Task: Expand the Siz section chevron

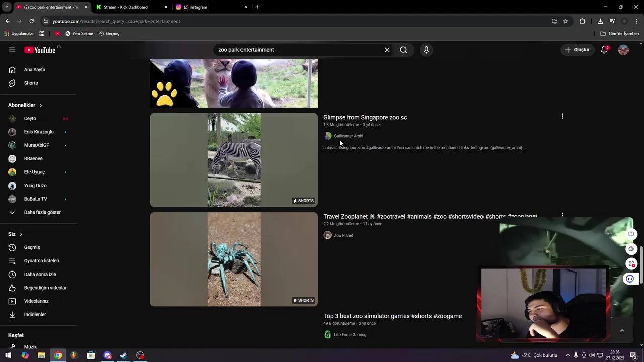Action: click(21, 234)
